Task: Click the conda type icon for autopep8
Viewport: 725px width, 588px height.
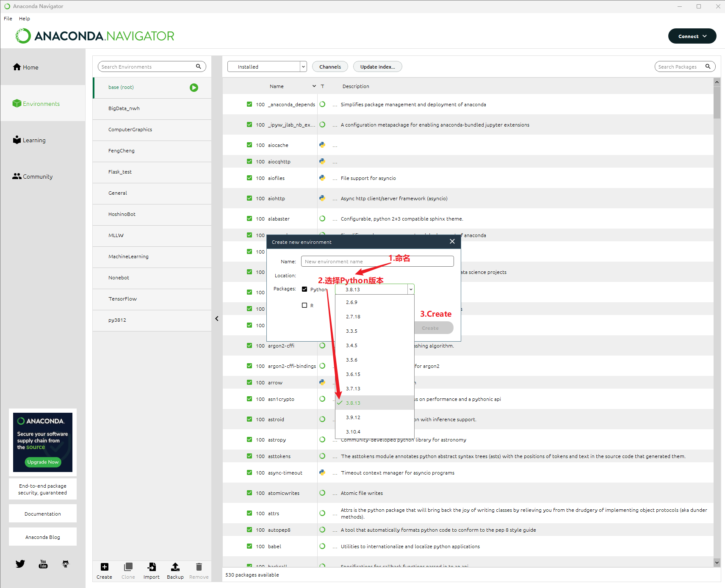Action: click(x=322, y=530)
